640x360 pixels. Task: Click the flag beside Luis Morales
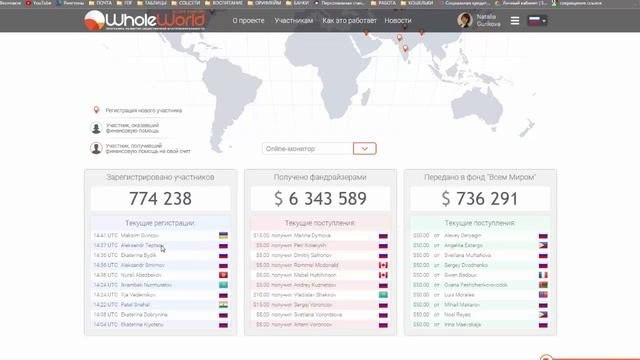543,295
